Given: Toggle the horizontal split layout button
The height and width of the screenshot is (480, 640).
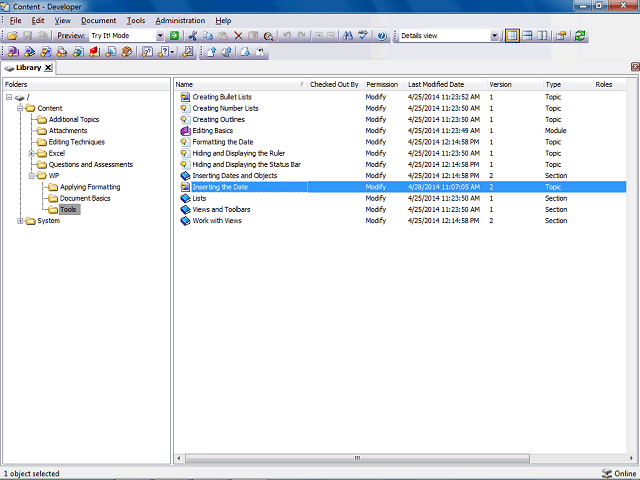Looking at the screenshot, I should click(527, 36).
